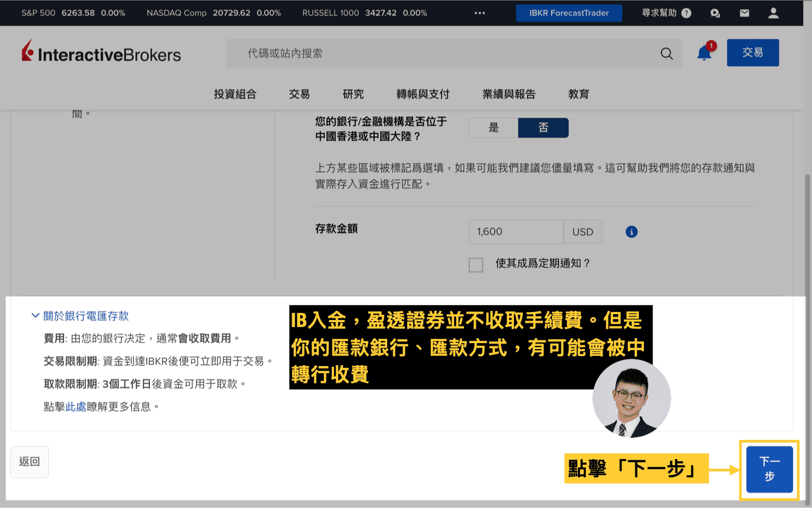Open the notification bell
This screenshot has width=812, height=508.
tap(705, 53)
